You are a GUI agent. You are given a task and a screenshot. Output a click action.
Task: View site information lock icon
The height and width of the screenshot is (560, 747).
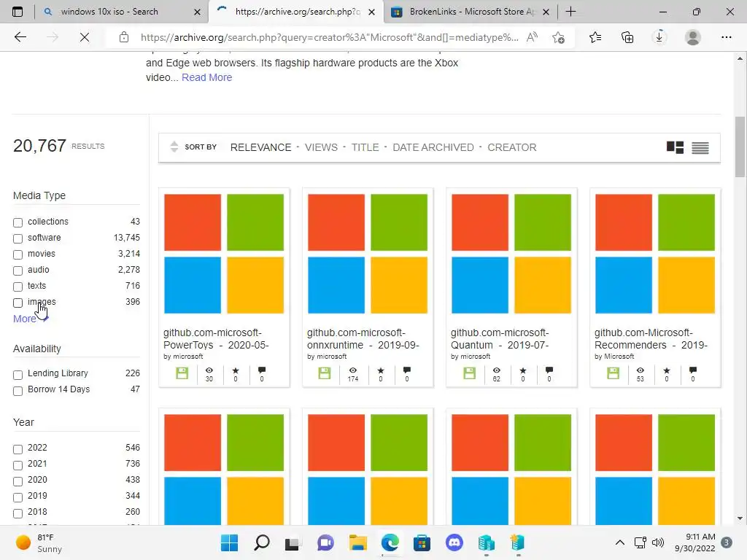(124, 37)
